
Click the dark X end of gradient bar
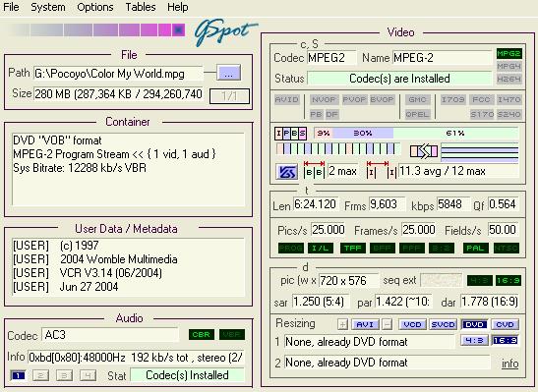pyautogui.click(x=178, y=29)
